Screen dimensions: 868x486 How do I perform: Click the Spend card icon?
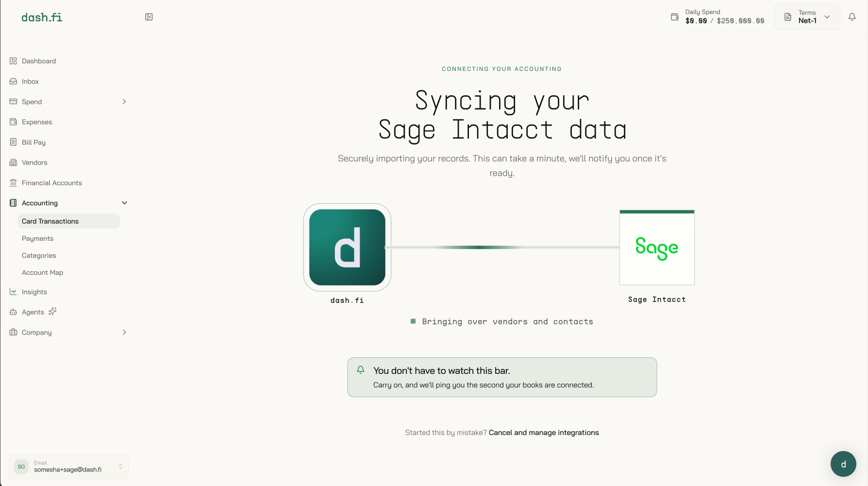[13, 101]
